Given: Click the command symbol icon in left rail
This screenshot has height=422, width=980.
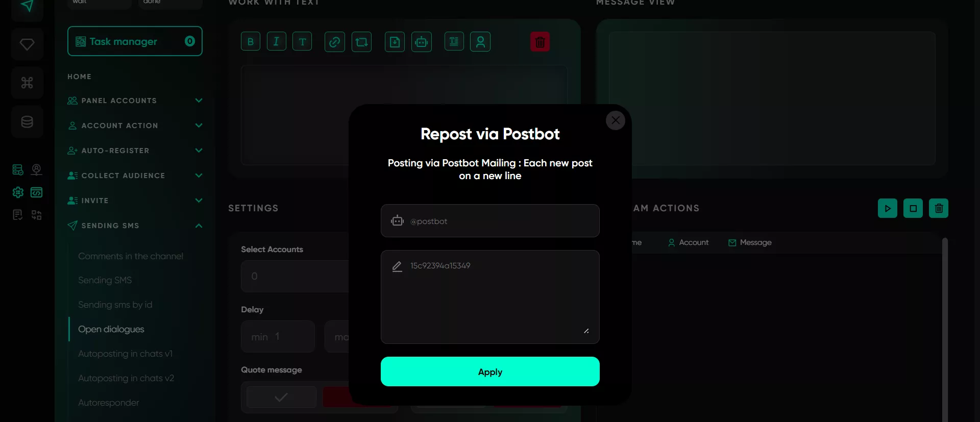Looking at the screenshot, I should coord(27,83).
